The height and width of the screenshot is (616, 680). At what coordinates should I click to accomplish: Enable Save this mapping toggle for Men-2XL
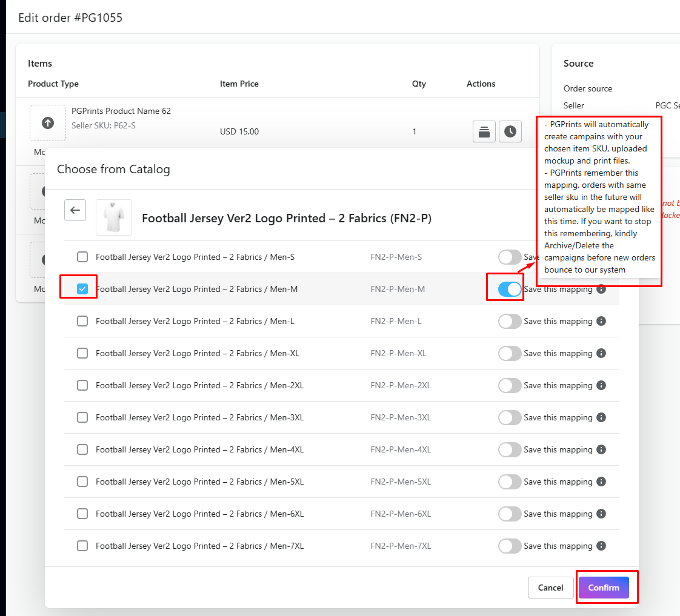click(509, 386)
